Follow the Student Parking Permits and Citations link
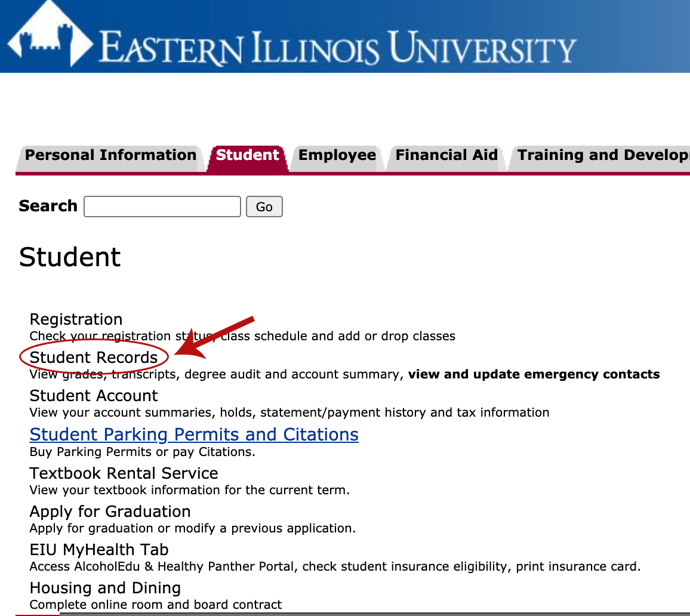The width and height of the screenshot is (690, 616). (194, 435)
